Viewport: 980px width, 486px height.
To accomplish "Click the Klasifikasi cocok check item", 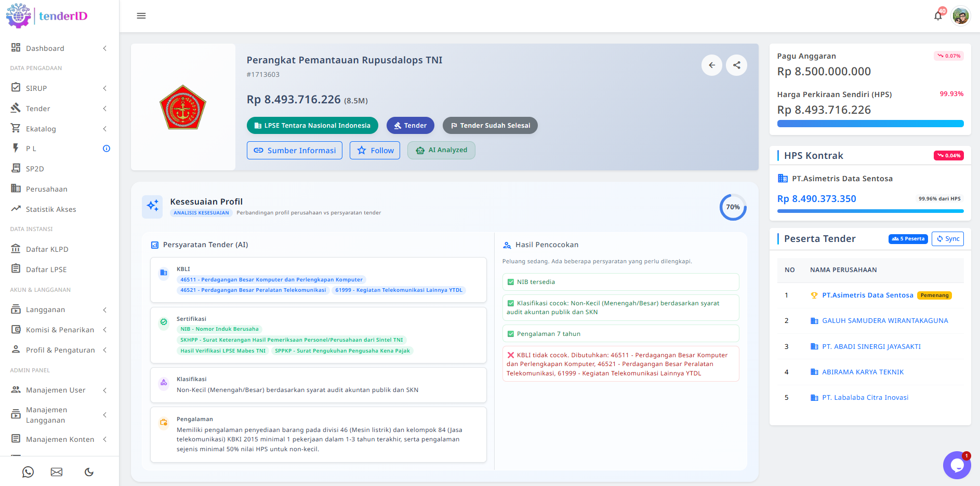I will [x=621, y=307].
